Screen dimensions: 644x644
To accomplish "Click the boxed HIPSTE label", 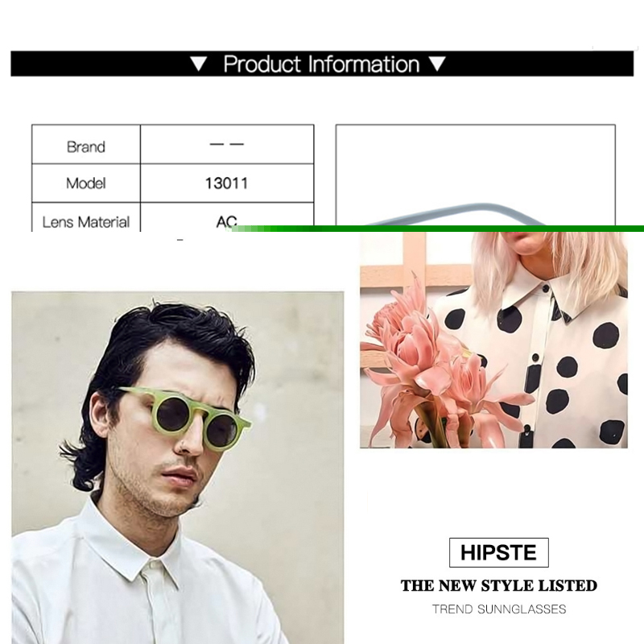I will click(x=498, y=552).
